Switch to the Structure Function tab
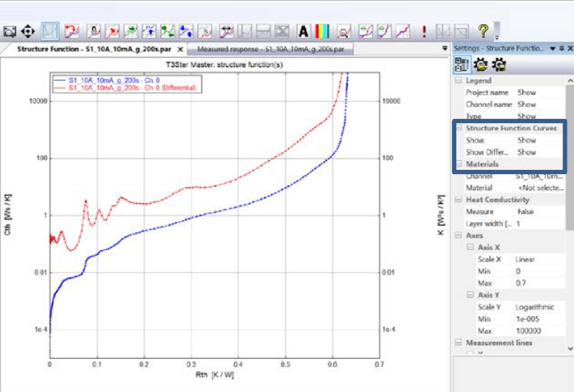This screenshot has height=392, width=574. coord(94,49)
